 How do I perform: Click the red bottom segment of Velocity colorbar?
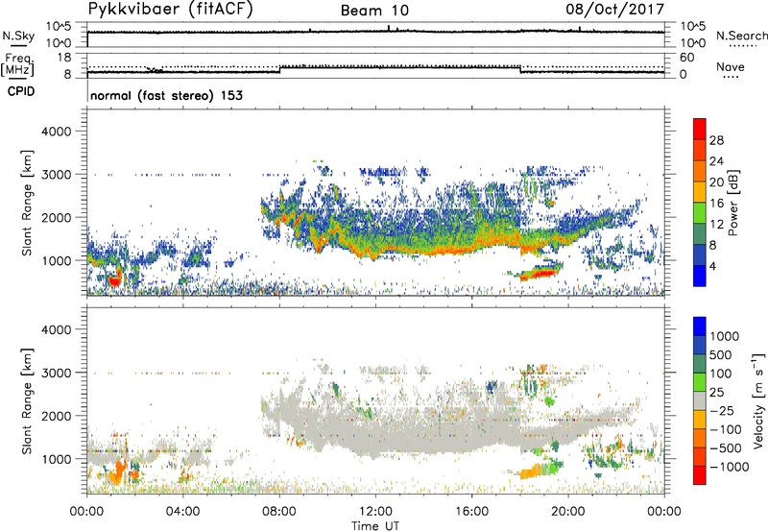pyautogui.click(x=700, y=475)
